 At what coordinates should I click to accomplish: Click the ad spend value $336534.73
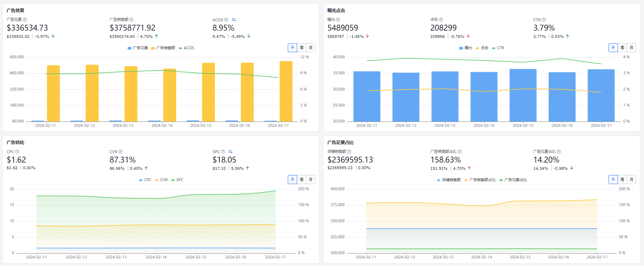[27, 28]
